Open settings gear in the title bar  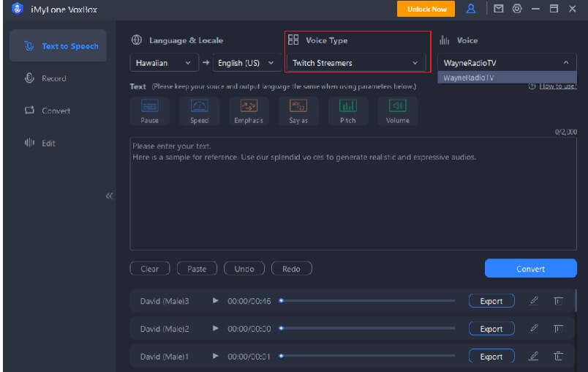click(x=517, y=9)
